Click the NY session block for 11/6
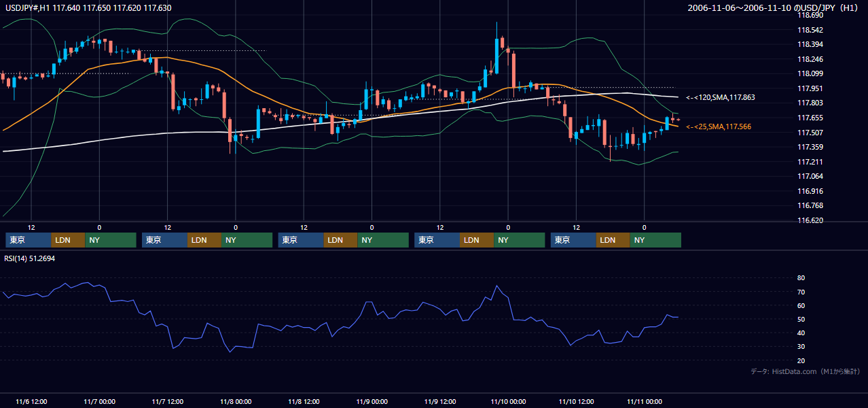The image size is (868, 408). [111, 240]
